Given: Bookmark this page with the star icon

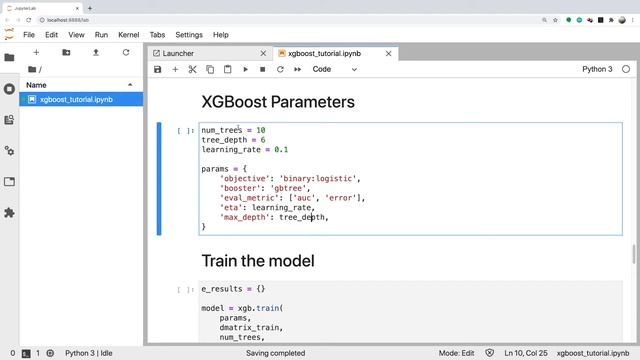Looking at the screenshot, I should click(555, 20).
